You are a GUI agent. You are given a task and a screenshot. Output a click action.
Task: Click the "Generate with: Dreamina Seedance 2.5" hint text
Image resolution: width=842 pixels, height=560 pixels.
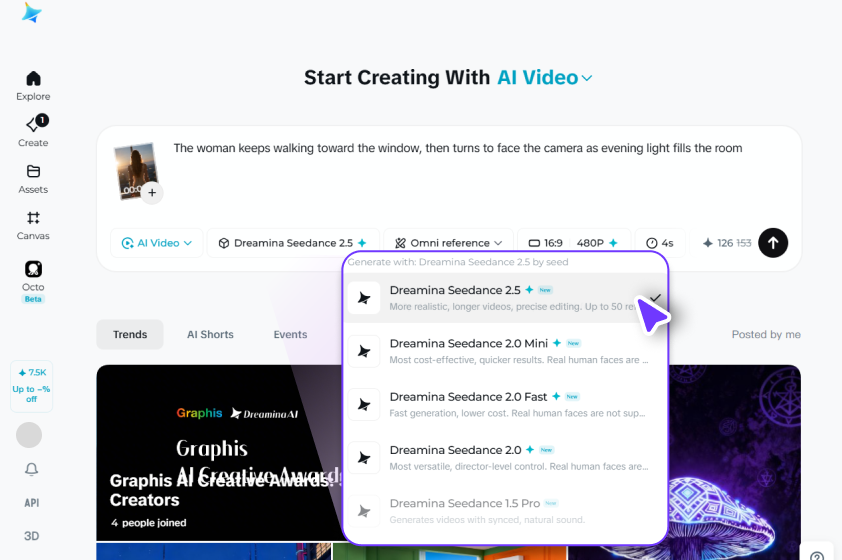[x=458, y=262]
